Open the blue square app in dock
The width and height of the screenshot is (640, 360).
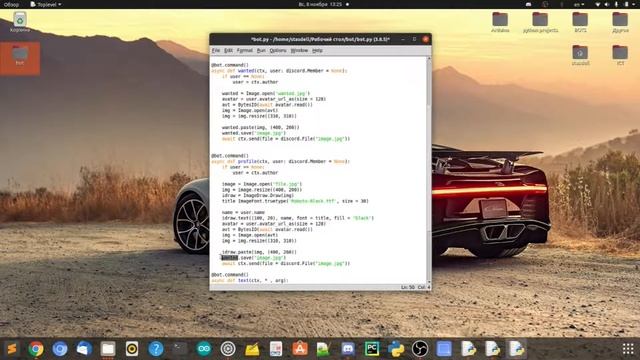(x=444, y=349)
